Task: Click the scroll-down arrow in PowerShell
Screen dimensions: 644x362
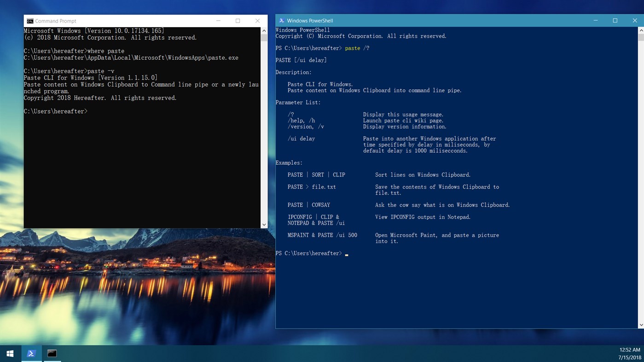Action: [640, 324]
